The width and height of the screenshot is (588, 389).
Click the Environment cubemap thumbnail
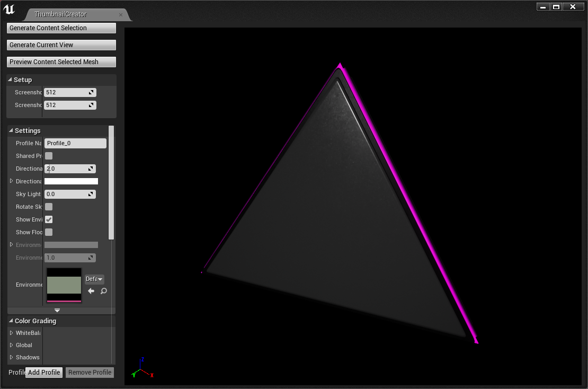click(x=64, y=285)
